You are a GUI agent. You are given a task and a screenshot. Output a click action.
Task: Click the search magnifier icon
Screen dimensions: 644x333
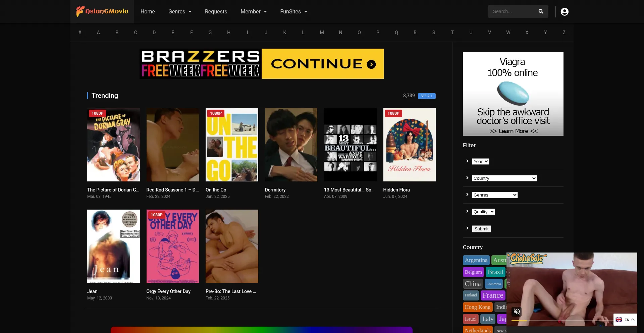[541, 11]
